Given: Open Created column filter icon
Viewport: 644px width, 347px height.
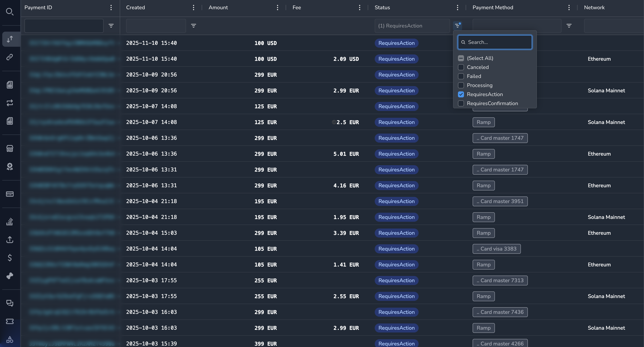Looking at the screenshot, I should click(x=194, y=25).
